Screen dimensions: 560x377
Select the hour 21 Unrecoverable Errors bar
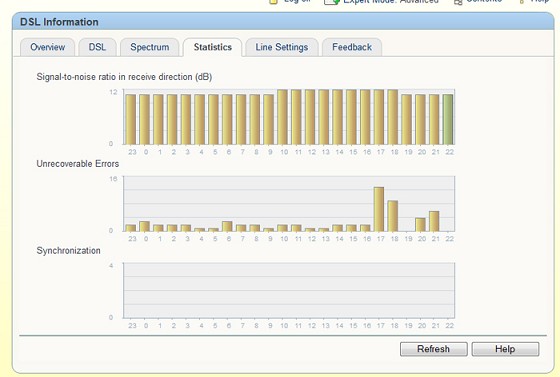(434, 221)
